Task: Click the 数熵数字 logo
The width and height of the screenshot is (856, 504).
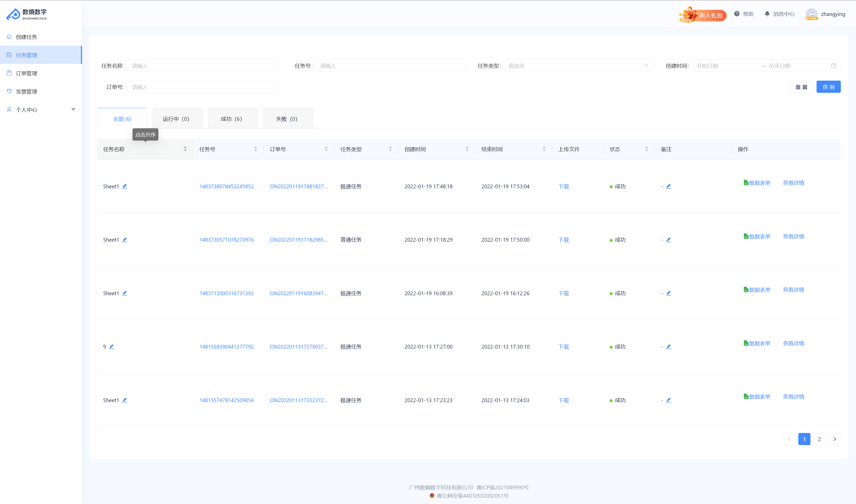Action: click(x=27, y=14)
